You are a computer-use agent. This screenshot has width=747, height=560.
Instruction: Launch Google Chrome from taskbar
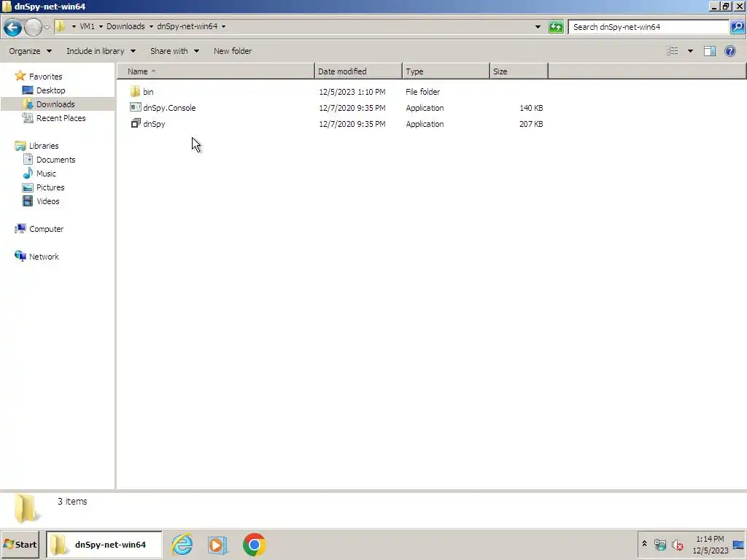[x=254, y=545]
